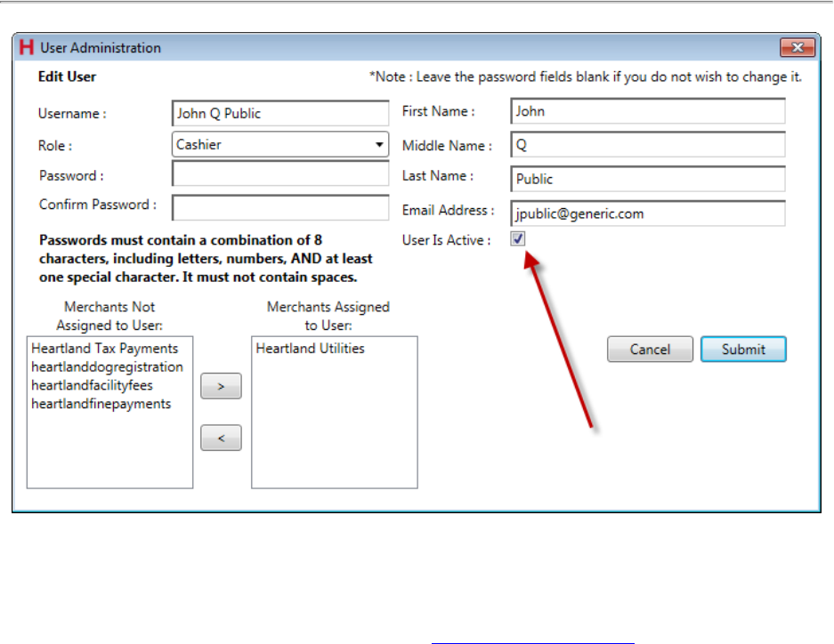Select heartlandfinepayments in unassigned list
The image size is (834, 644).
point(101,404)
